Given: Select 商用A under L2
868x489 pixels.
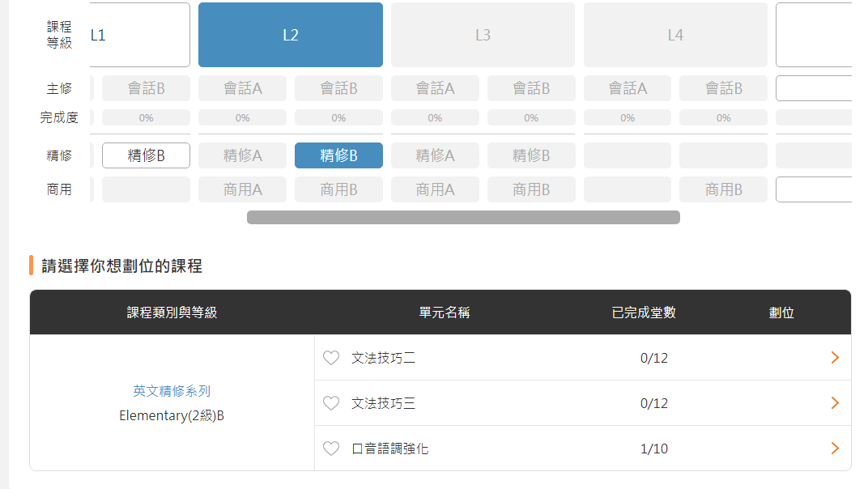Looking at the screenshot, I should (242, 189).
